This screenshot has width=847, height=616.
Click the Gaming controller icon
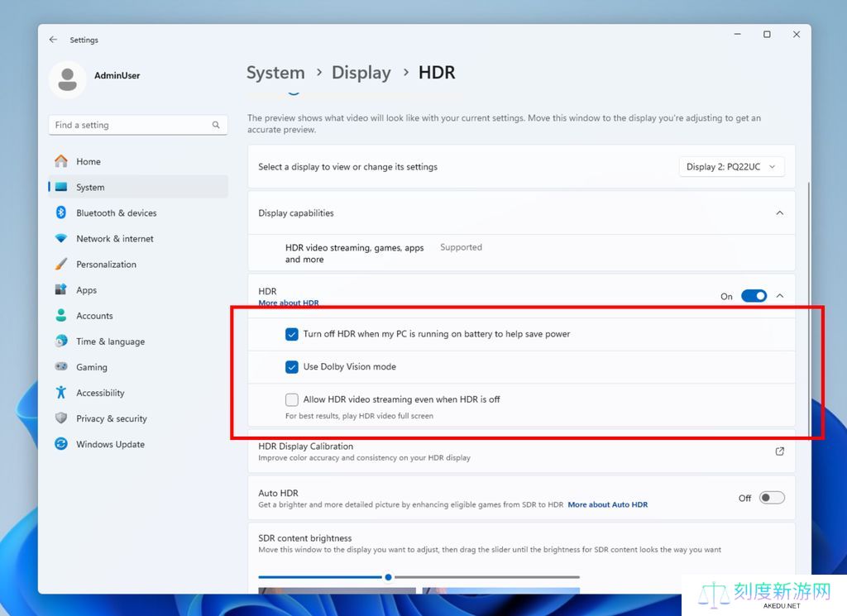tap(61, 366)
